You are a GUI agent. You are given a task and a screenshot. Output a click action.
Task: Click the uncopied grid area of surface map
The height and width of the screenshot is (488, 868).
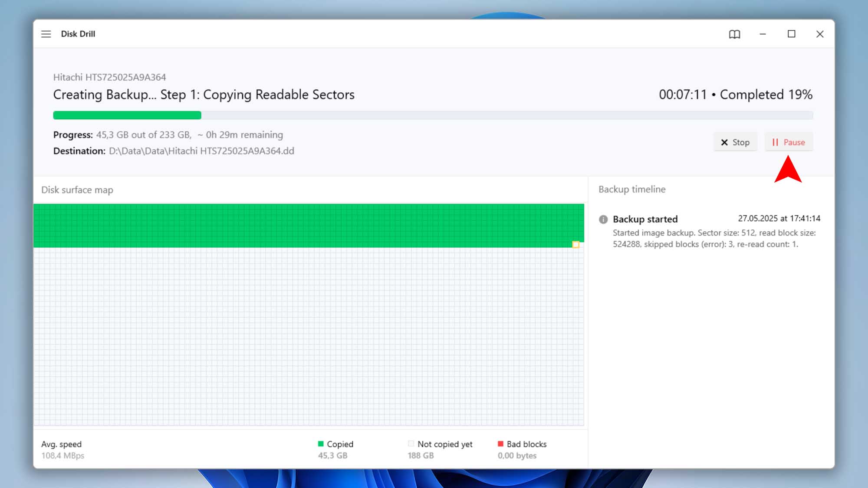click(x=309, y=336)
